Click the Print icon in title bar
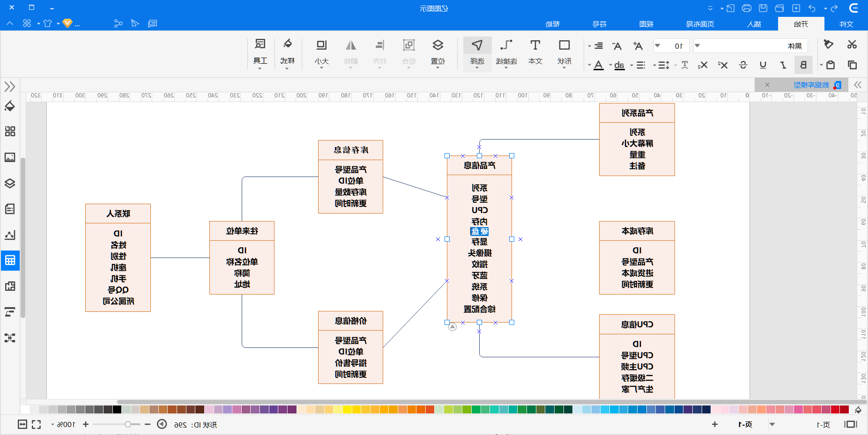The height and width of the screenshot is (435, 868). coord(747,8)
